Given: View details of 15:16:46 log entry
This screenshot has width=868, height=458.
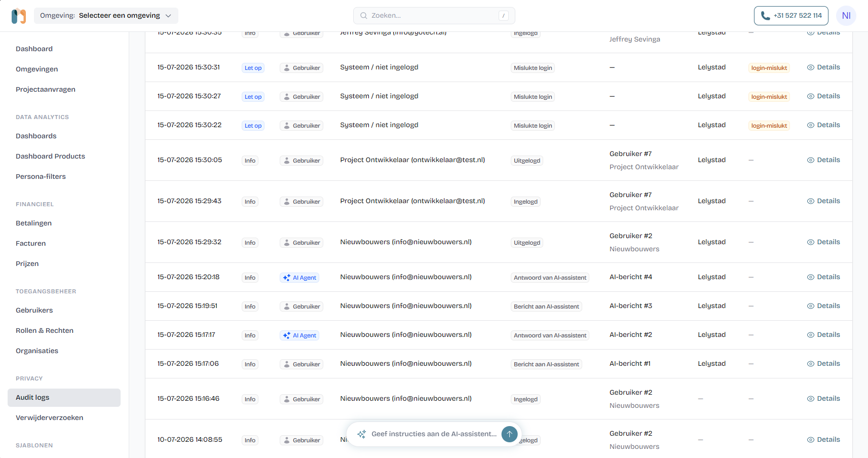Looking at the screenshot, I should pyautogui.click(x=823, y=399).
